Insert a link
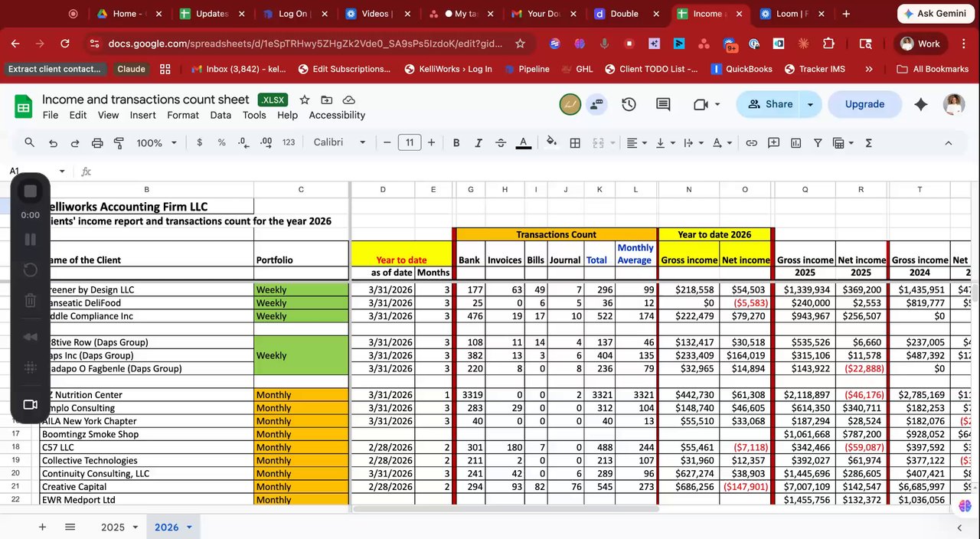This screenshot has height=539, width=980. click(752, 143)
